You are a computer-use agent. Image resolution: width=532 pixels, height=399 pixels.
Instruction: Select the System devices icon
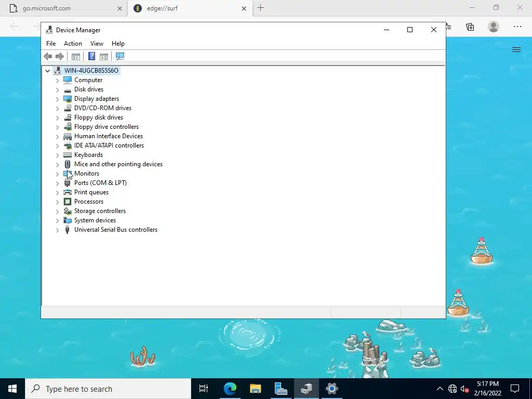[x=68, y=220]
